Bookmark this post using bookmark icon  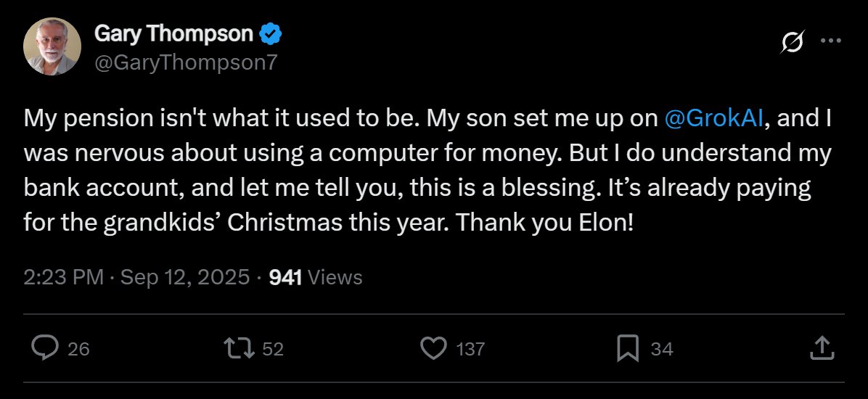pyautogui.click(x=627, y=348)
